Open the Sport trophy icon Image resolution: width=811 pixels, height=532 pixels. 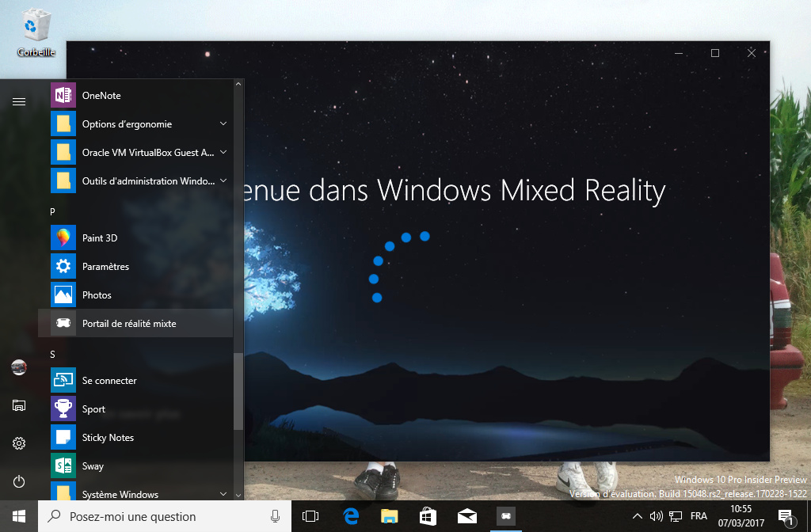pos(63,408)
